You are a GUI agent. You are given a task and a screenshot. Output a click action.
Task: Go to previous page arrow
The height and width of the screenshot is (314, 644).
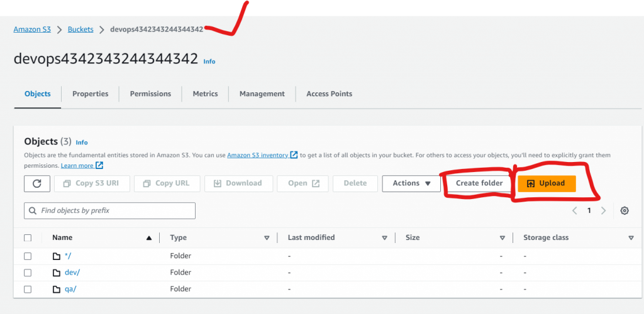[x=574, y=210]
